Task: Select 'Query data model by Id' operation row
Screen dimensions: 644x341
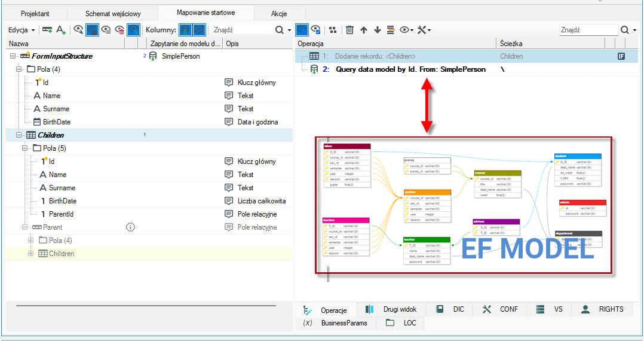Action: [x=467, y=69]
